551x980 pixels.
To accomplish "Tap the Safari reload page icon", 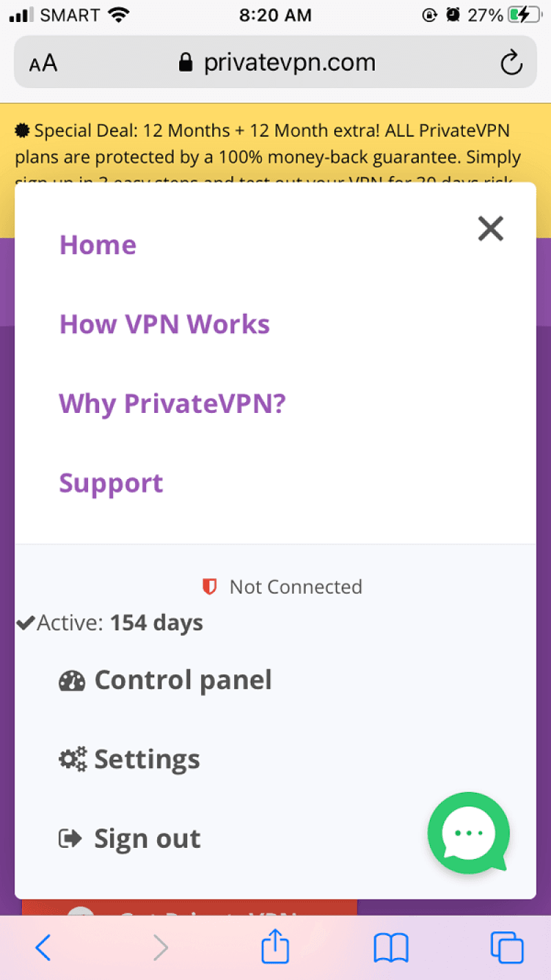I will tap(511, 63).
